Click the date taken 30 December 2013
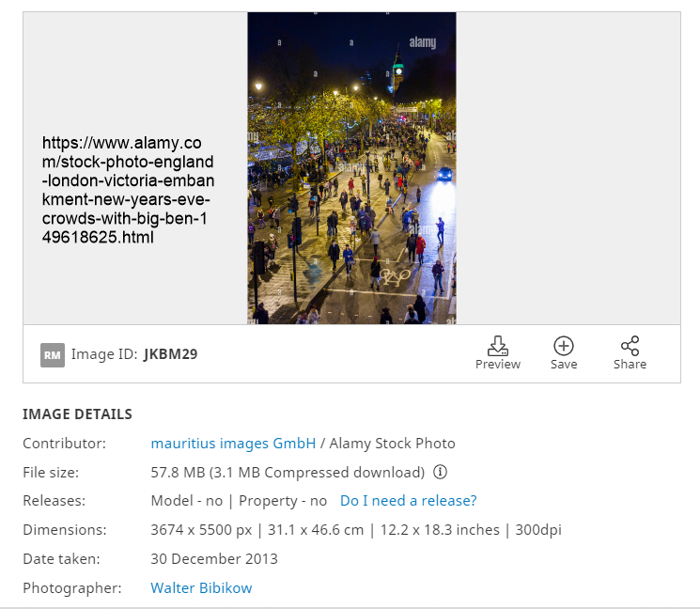Viewport: 700px width, 609px height. point(214,559)
